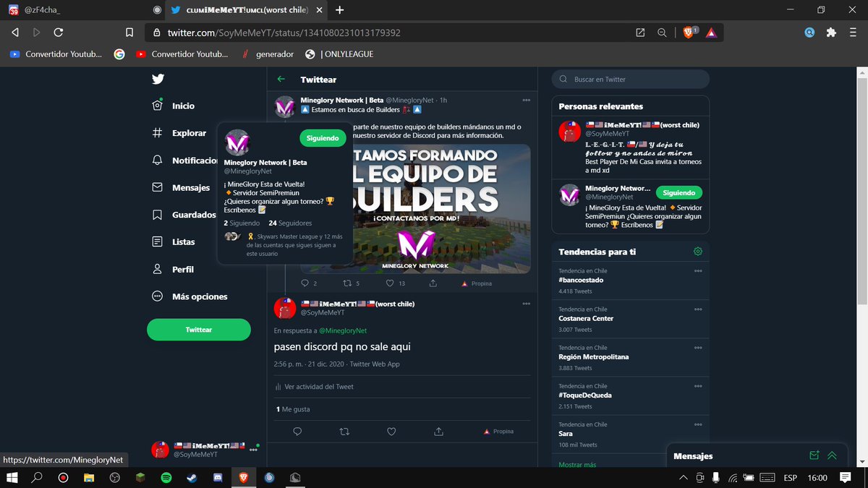
Task: Open Tendencias settings gear
Action: coord(698,252)
